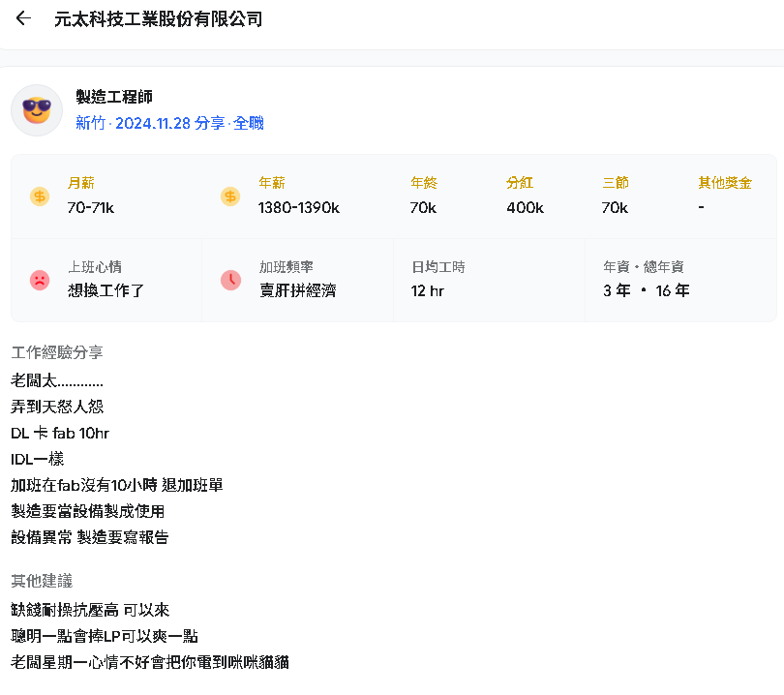Click the 全職 employment type link
The height and width of the screenshot is (695, 784).
point(249,123)
